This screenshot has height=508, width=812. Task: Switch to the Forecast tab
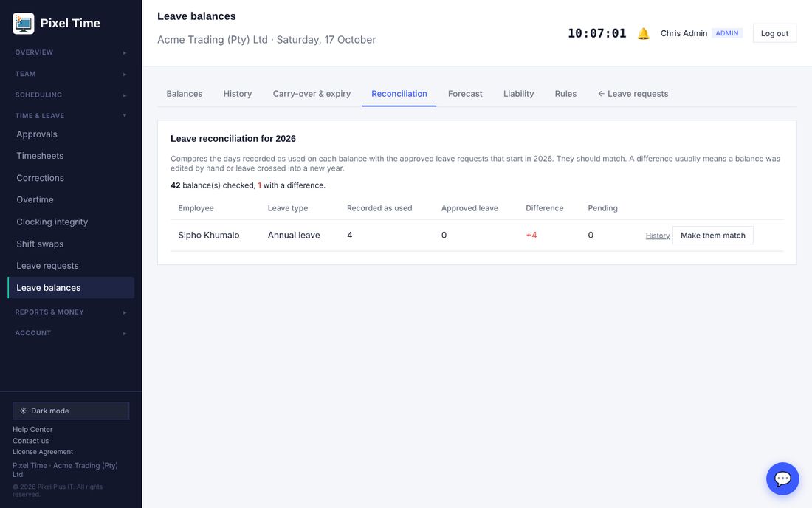pos(465,94)
